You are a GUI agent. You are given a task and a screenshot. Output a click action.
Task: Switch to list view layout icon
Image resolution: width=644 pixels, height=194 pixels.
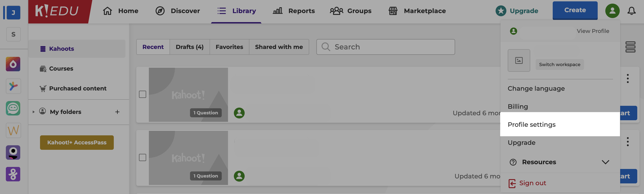(630, 47)
